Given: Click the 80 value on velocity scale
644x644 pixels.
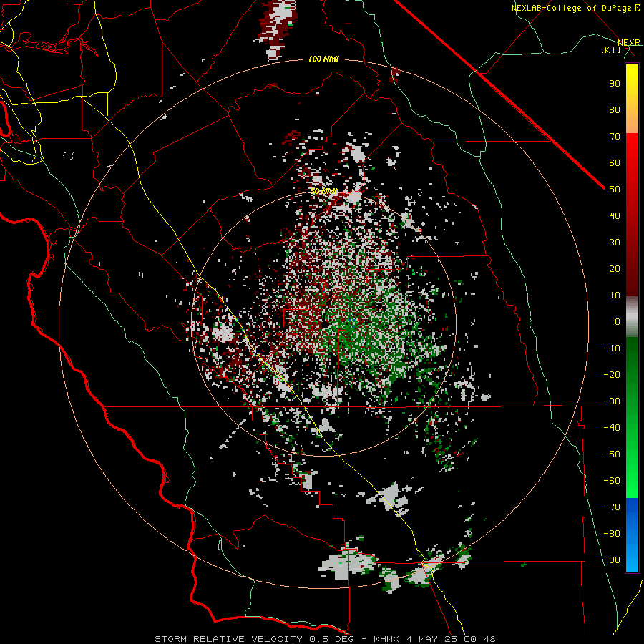Looking at the screenshot, I should coord(615,109).
